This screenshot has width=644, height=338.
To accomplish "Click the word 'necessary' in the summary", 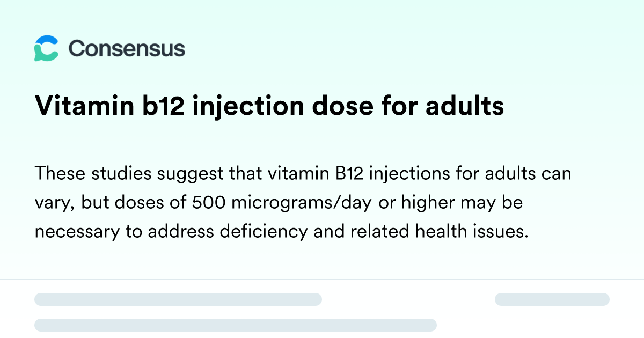I will tap(72, 231).
